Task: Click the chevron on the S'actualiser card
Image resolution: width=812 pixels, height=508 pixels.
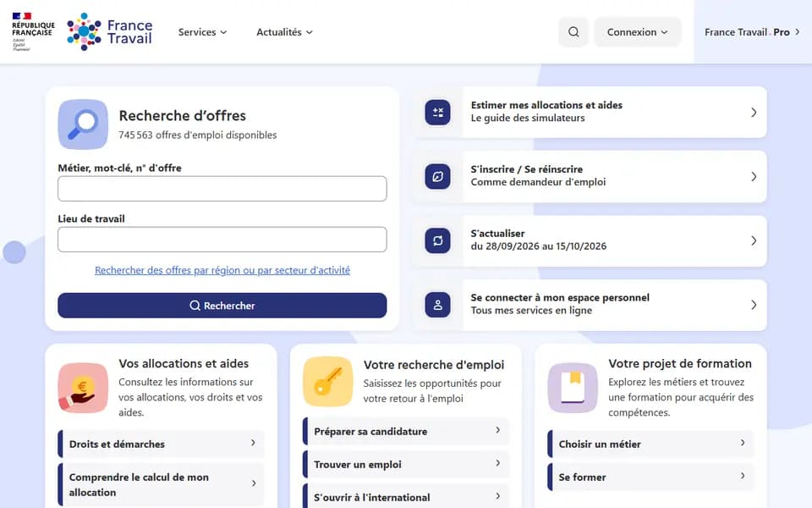Action: tap(754, 241)
